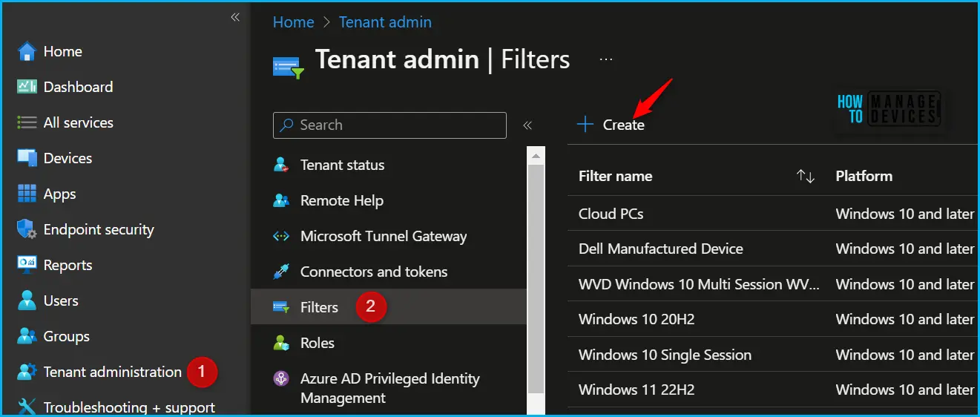Open the Cloud PCs filter
The width and height of the screenshot is (980, 417).
click(611, 214)
